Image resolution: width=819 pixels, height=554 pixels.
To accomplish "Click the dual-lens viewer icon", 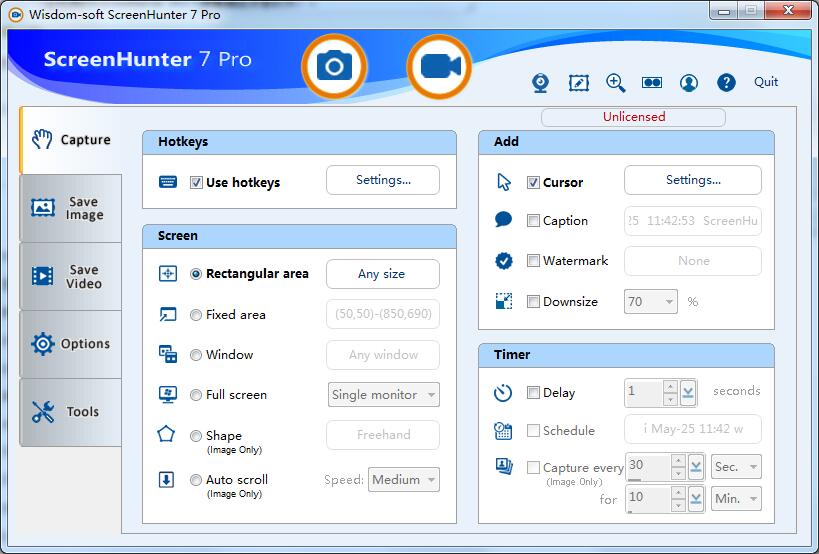I will point(652,82).
